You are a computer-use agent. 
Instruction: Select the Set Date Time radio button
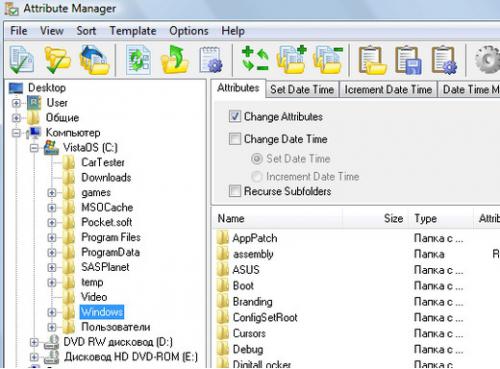point(257,159)
